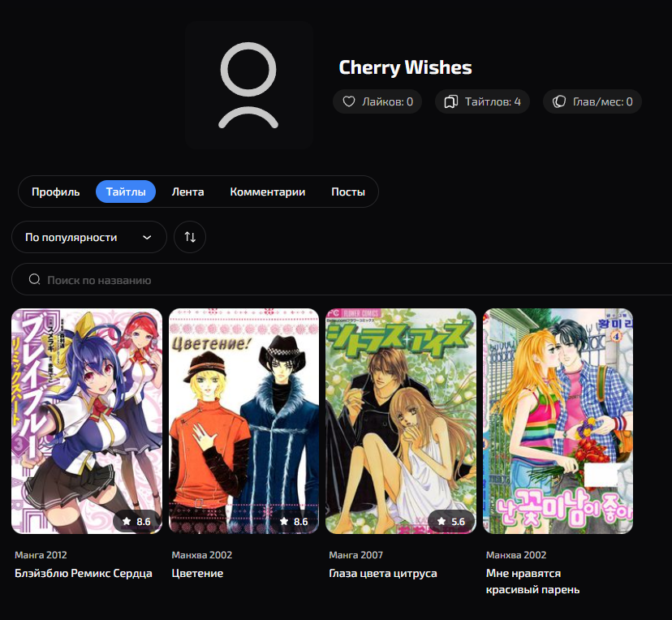The height and width of the screenshot is (620, 672).
Task: Focus the Поиск по названию search field
Action: pyautogui.click(x=342, y=280)
